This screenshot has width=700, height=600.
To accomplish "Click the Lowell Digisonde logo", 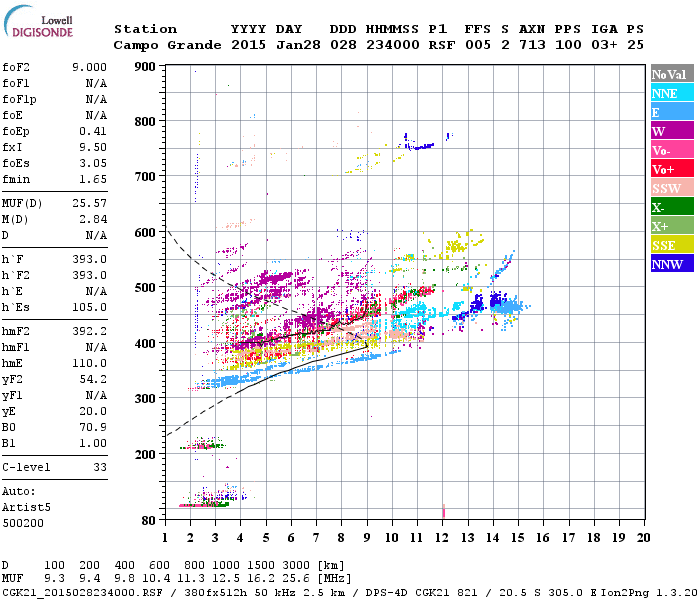I will point(39,22).
